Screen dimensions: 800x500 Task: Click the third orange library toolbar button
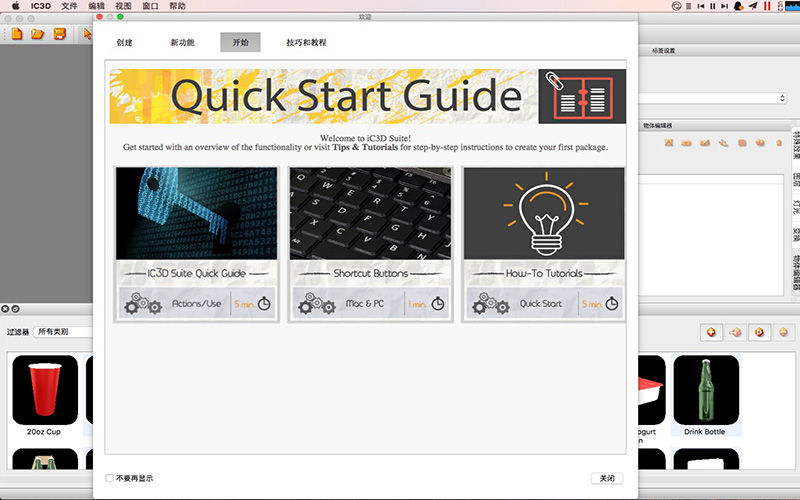click(759, 333)
